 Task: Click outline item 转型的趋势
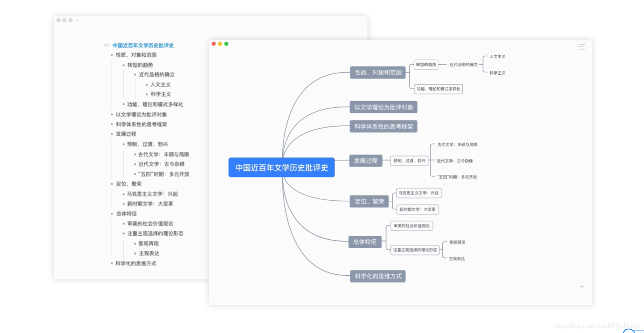coord(140,65)
